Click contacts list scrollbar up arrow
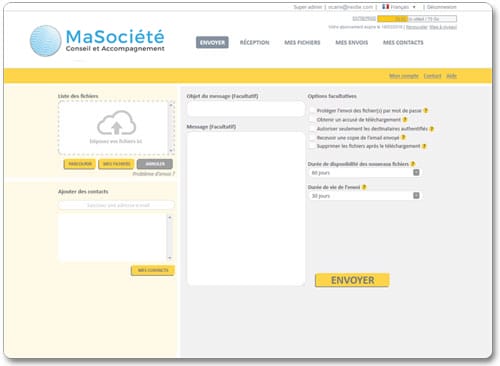The image size is (500, 366). pyautogui.click(x=170, y=217)
